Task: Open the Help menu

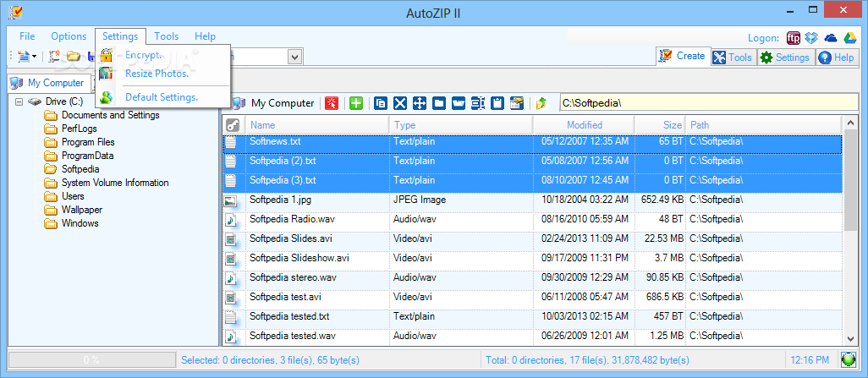Action: click(205, 36)
